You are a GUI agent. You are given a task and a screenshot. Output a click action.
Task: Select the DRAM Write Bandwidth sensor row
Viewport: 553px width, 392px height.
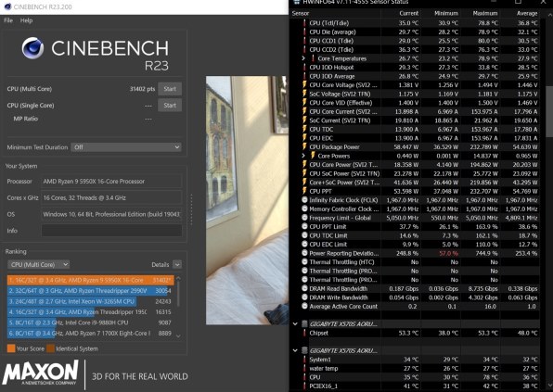(415, 297)
